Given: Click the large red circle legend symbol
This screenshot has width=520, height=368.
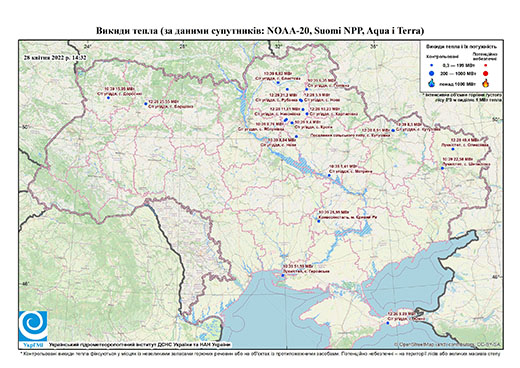Looking at the screenshot, I should tap(486, 73).
